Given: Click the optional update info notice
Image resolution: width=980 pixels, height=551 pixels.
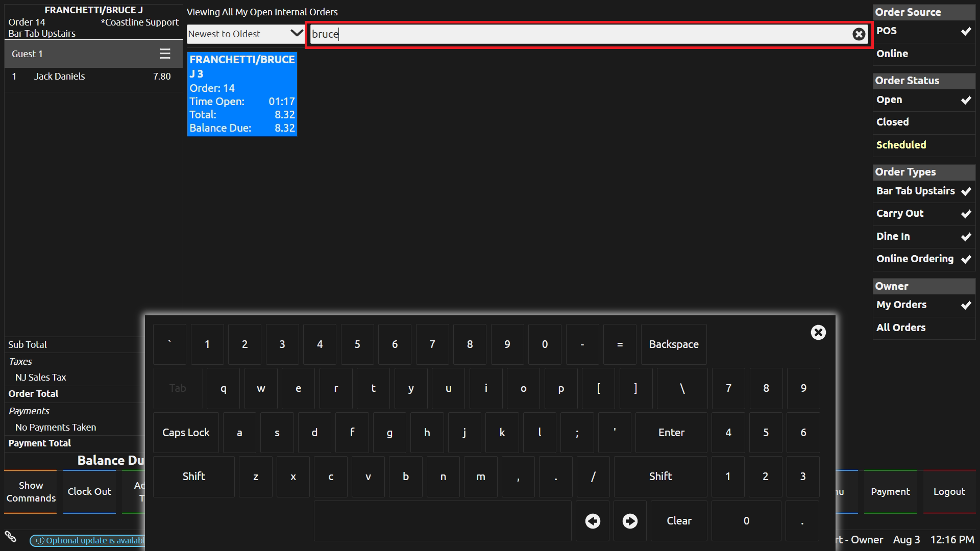Looking at the screenshot, I should (88, 540).
